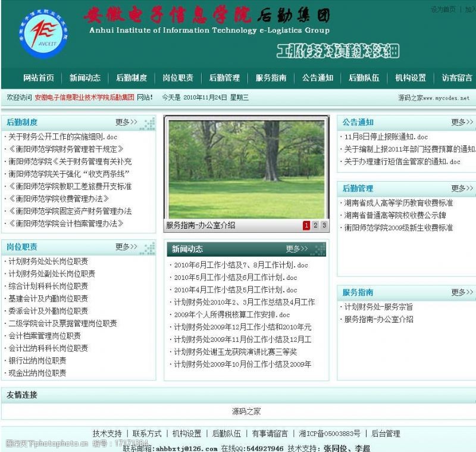Switch slideshow to image 3
This screenshot has width=476, height=452.
click(324, 225)
